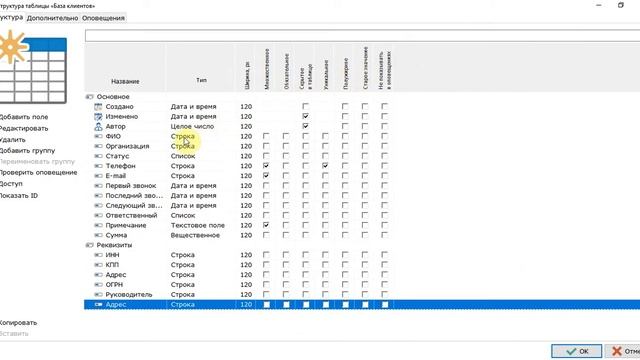Click the field icon beside Первый звонок
This screenshot has width=640, height=360.
pyautogui.click(x=98, y=186)
